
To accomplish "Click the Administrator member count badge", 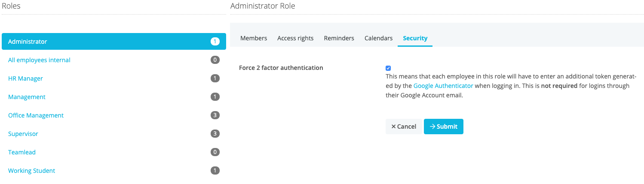I will pos(215,42).
